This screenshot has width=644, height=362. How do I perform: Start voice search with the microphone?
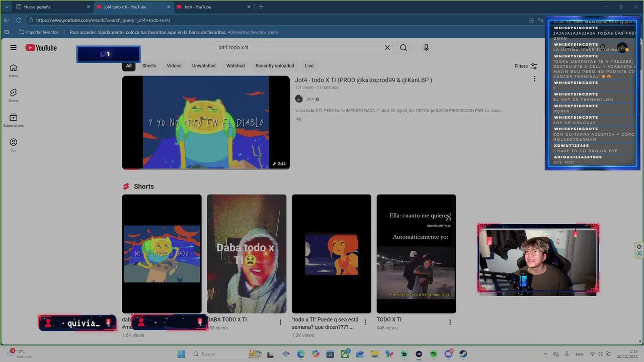(x=426, y=48)
